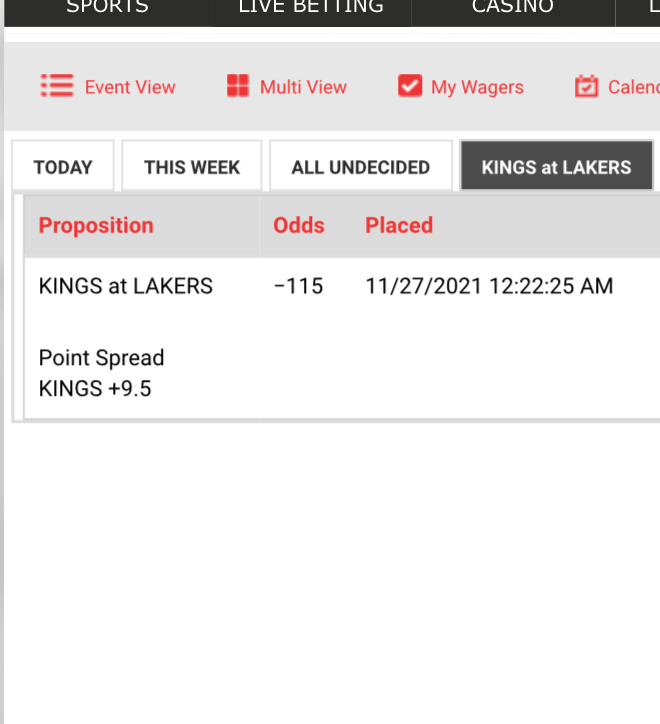The image size is (660, 724).
Task: Open the SPORTS section in the top navigation
Action: [x=107, y=8]
